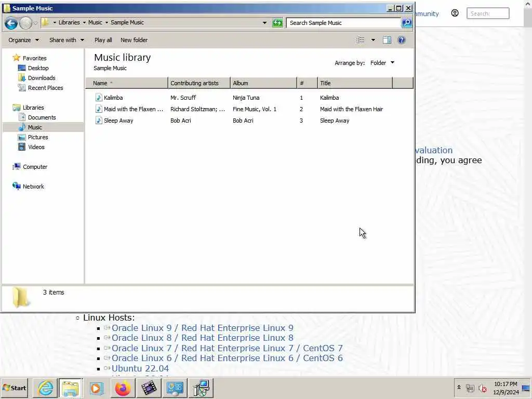Click the green refresh button in address bar
Screen dimensions: 532x399
(x=277, y=23)
